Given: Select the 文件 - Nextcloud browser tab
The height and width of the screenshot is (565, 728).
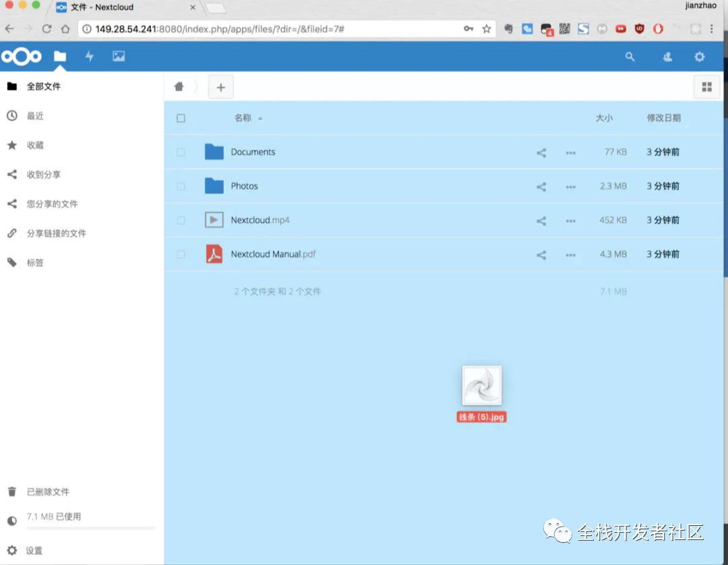Looking at the screenshot, I should pos(125,7).
